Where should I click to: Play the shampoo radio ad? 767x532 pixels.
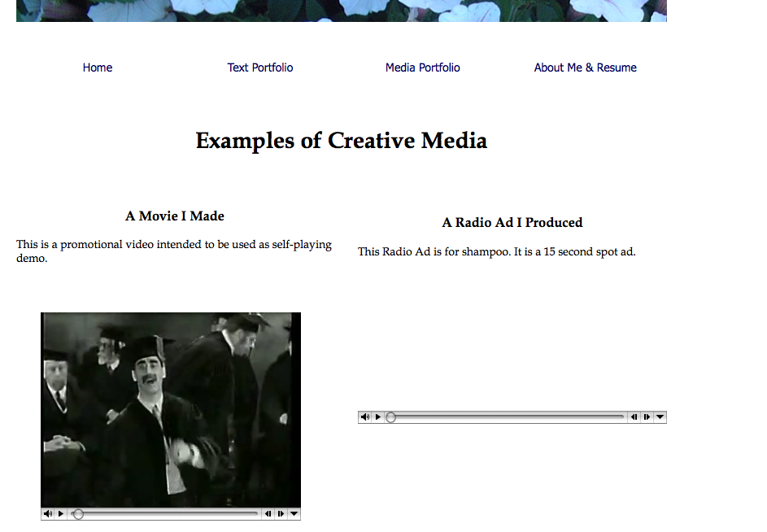pos(378,417)
